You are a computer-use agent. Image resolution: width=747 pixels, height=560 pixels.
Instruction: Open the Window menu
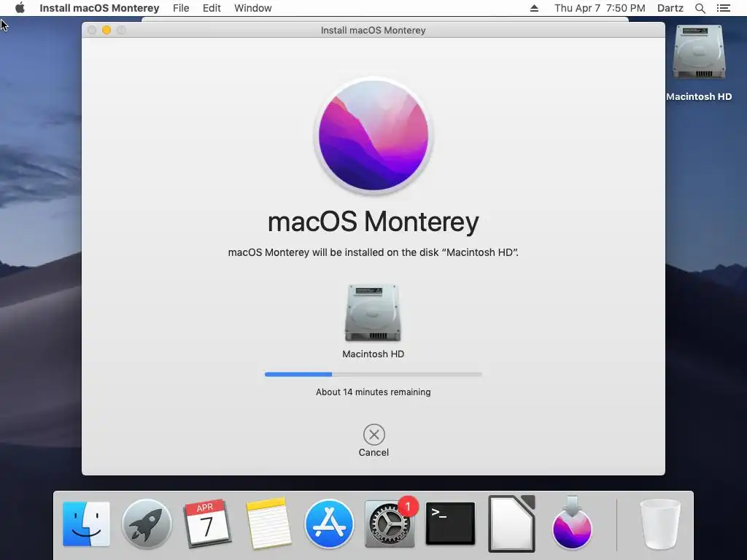tap(253, 8)
